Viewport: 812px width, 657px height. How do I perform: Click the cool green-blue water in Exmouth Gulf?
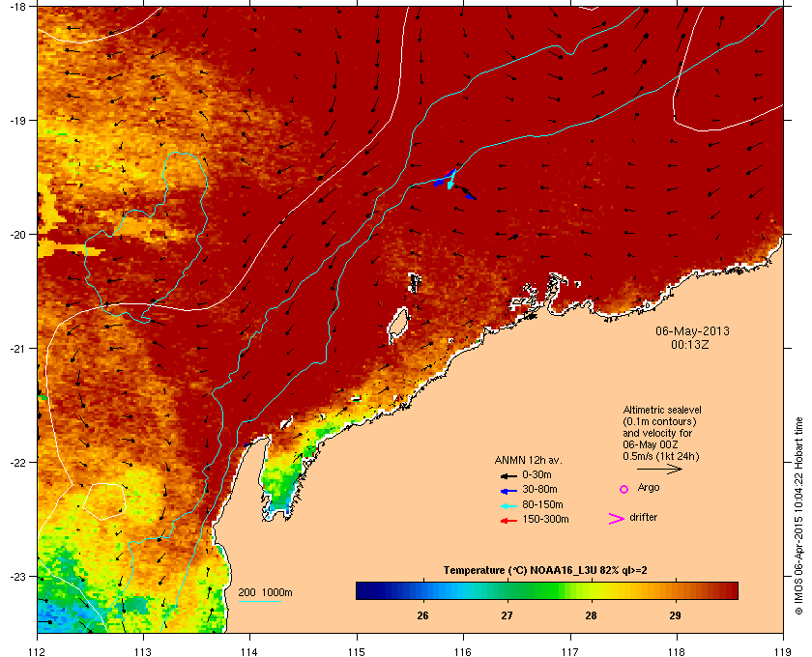click(279, 487)
